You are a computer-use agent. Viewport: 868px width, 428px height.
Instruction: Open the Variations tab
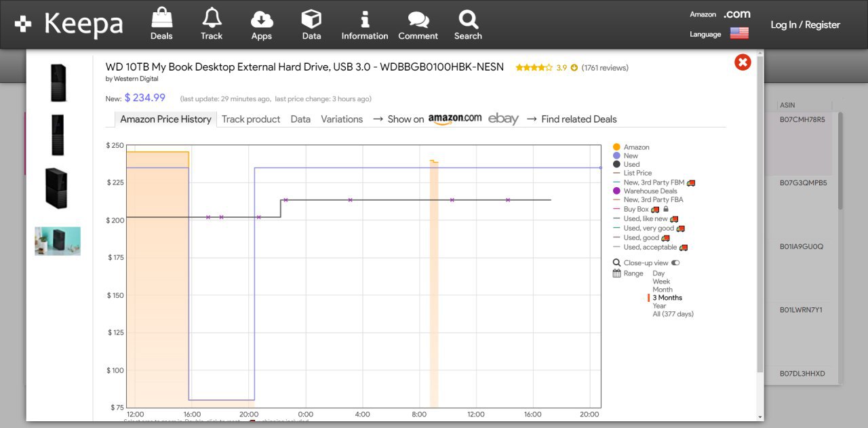342,119
